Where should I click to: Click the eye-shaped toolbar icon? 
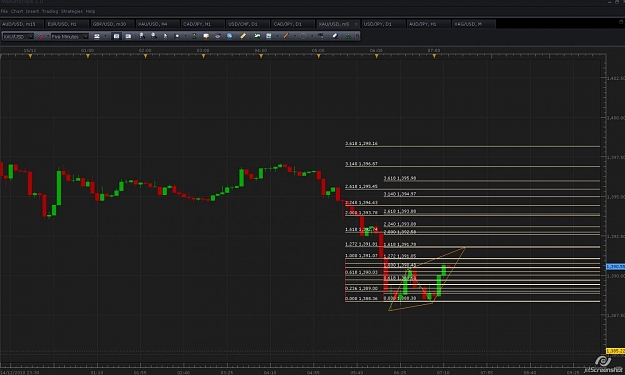(x=218, y=36)
